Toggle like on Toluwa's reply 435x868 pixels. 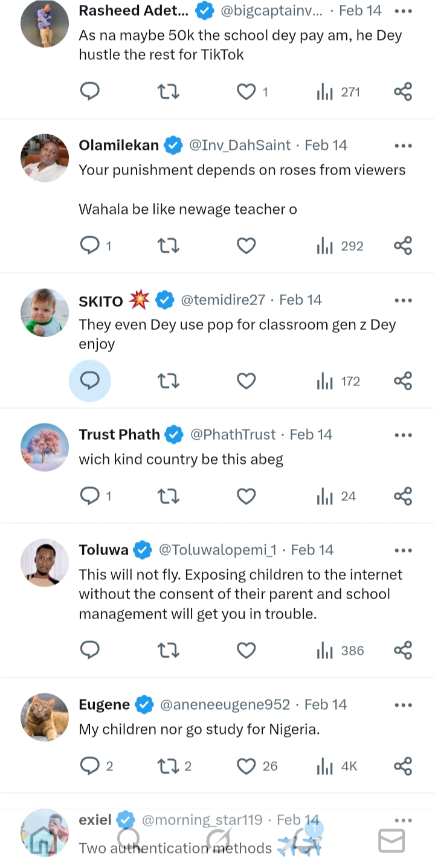246,651
